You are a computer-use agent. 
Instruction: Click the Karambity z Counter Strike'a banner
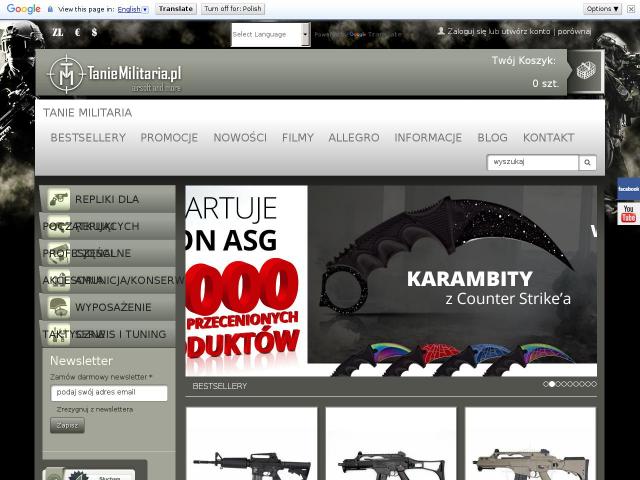452,281
